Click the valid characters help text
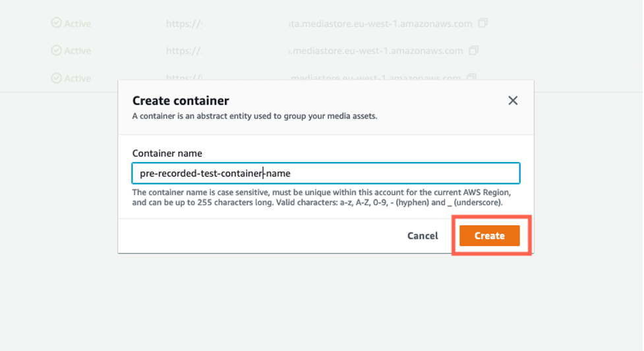Image resolution: width=644 pixels, height=351 pixels. [x=321, y=198]
